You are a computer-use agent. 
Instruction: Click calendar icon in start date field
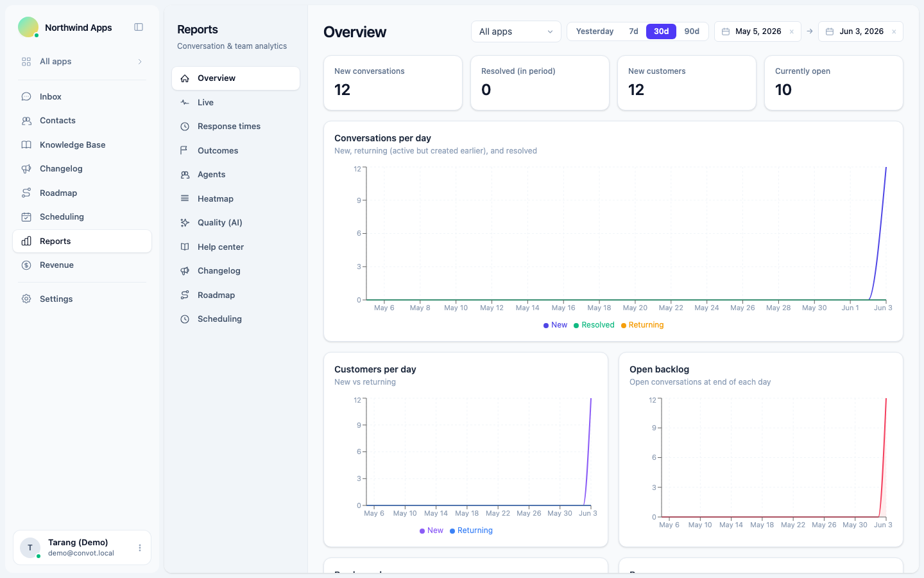(726, 31)
